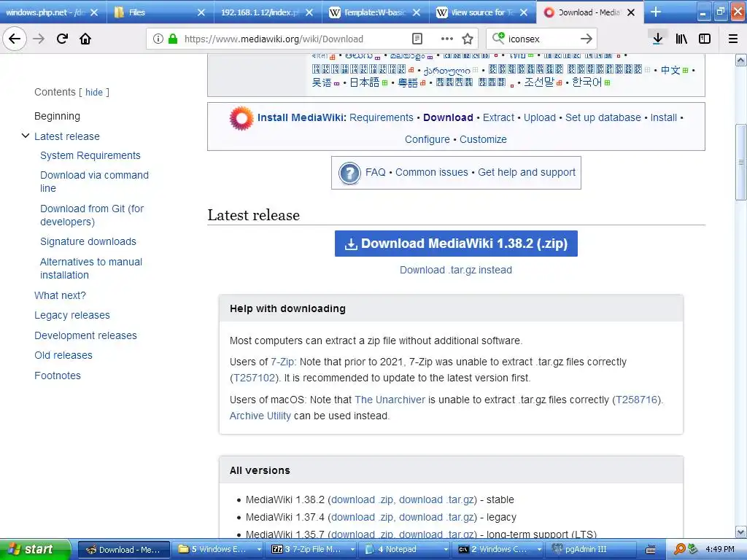
Task: Jump to Legacy releases in contents
Action: 72,316
